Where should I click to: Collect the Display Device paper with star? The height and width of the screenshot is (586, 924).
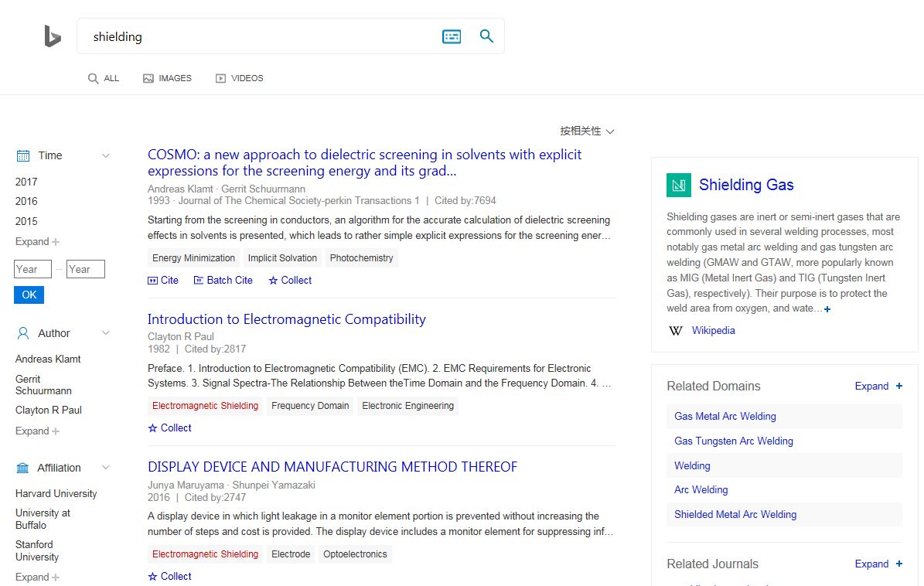click(169, 577)
